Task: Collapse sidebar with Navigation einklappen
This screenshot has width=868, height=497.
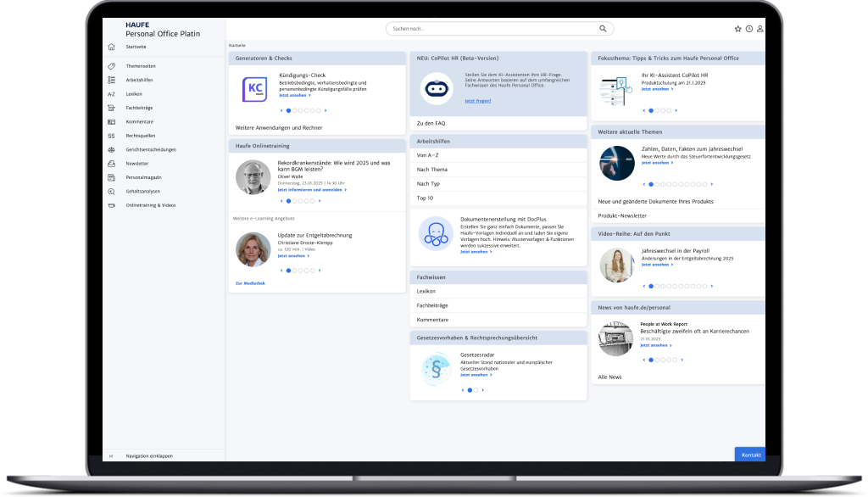Action: pyautogui.click(x=148, y=456)
